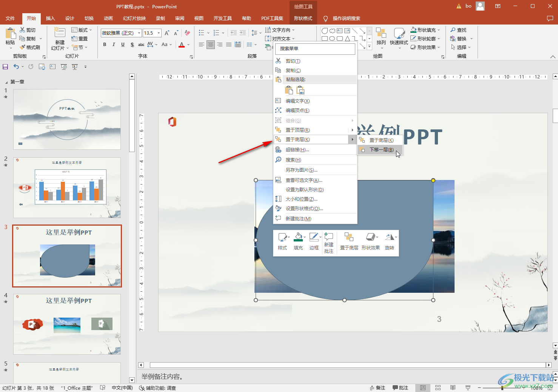Click the Cut scissors icon in ribbon
The image size is (558, 392).
pos(23,30)
